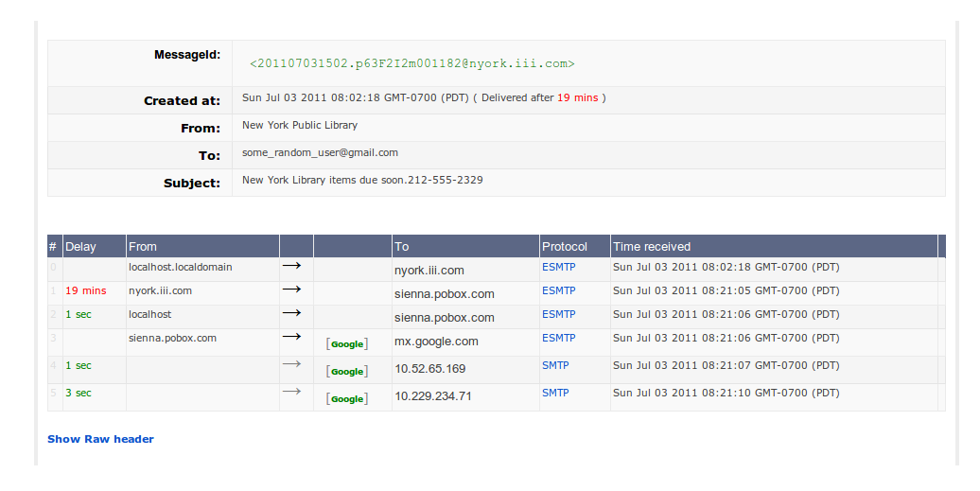Open the ESMTP link in the mx.google.com row

tap(559, 338)
